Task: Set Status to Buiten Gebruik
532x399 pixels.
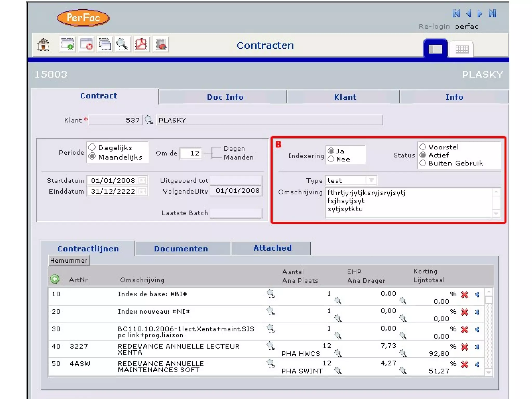Action: [423, 163]
